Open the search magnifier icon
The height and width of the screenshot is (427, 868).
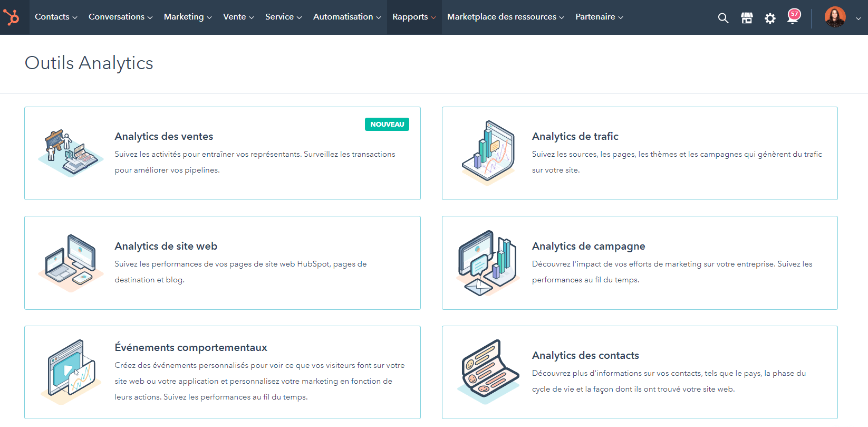pos(723,18)
